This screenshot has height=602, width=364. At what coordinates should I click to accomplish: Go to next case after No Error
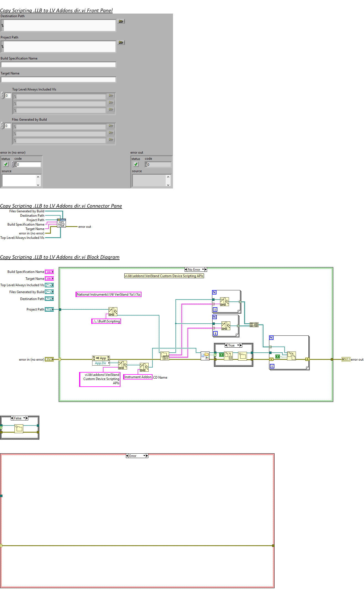tap(206, 269)
